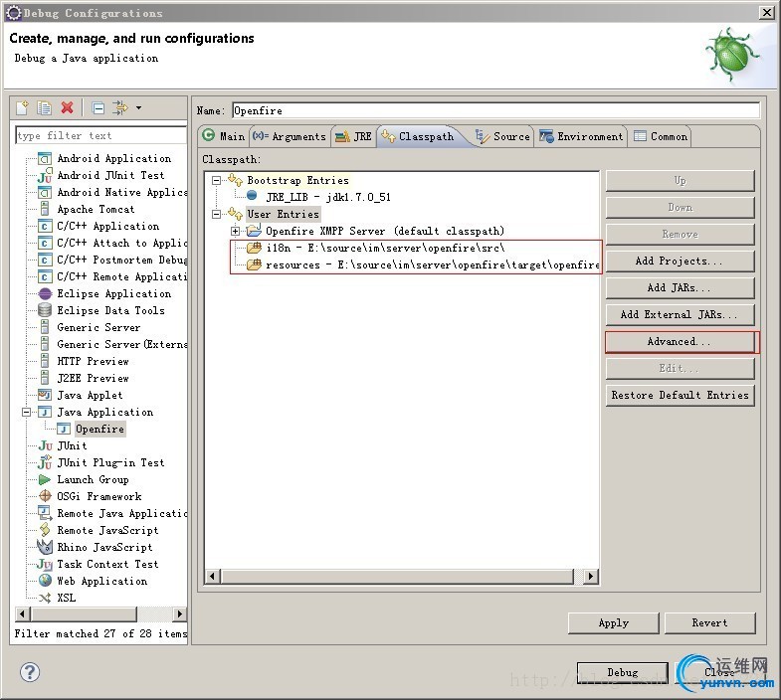
Task: Click the filter launch configurations icon
Action: [x=120, y=107]
